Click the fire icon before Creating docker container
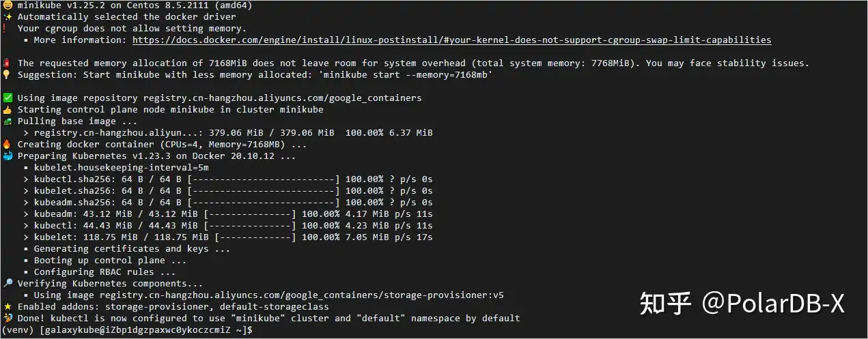Screen dimensions: 868x339 click(7, 144)
